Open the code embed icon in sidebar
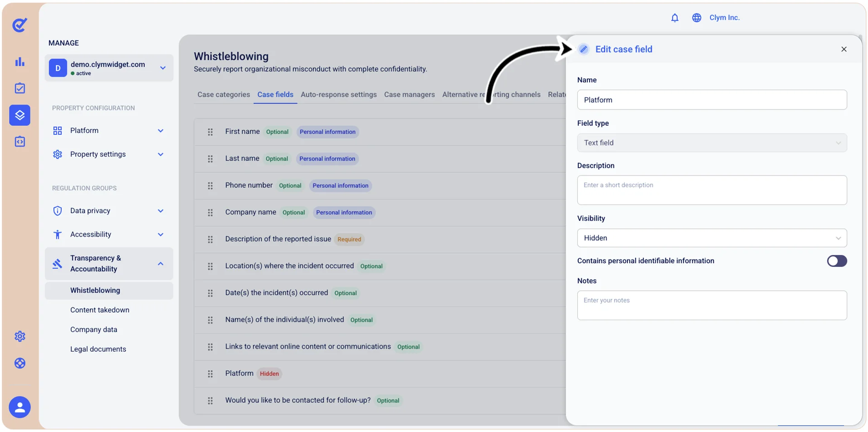 [x=20, y=142]
